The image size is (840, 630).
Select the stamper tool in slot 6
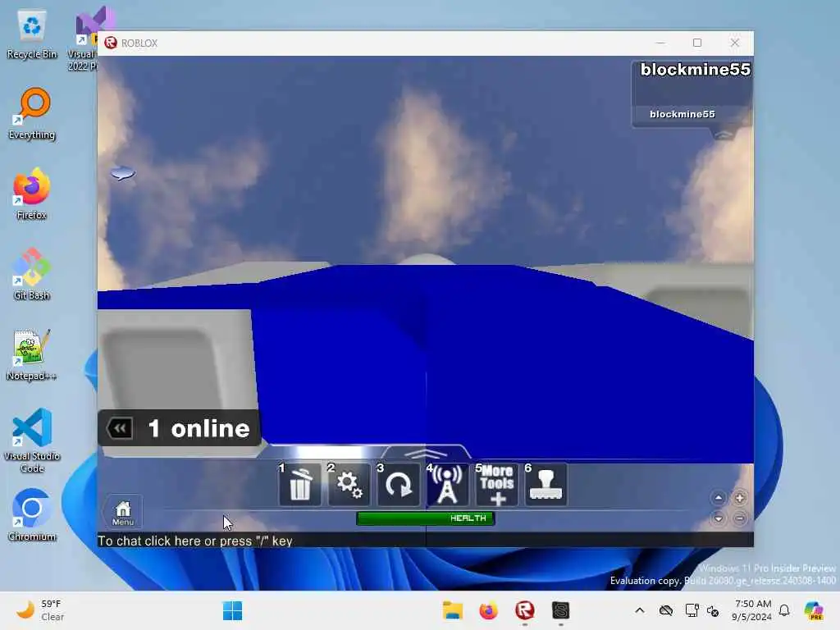[x=546, y=484]
